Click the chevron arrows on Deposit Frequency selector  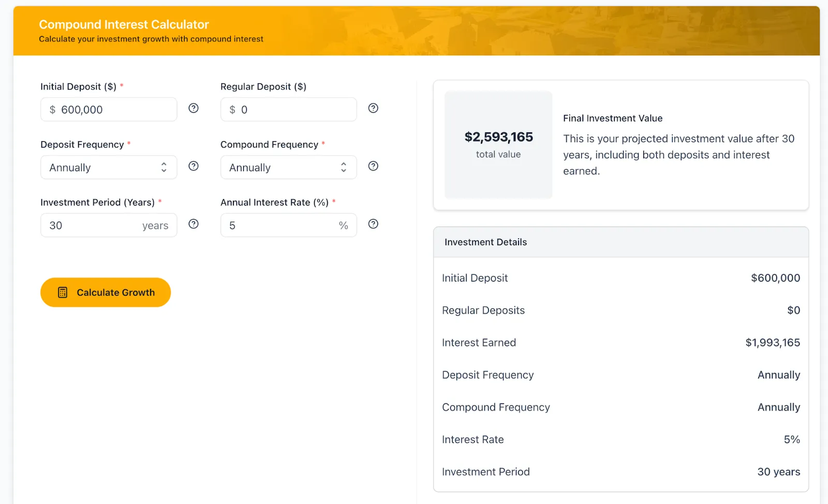click(x=164, y=167)
